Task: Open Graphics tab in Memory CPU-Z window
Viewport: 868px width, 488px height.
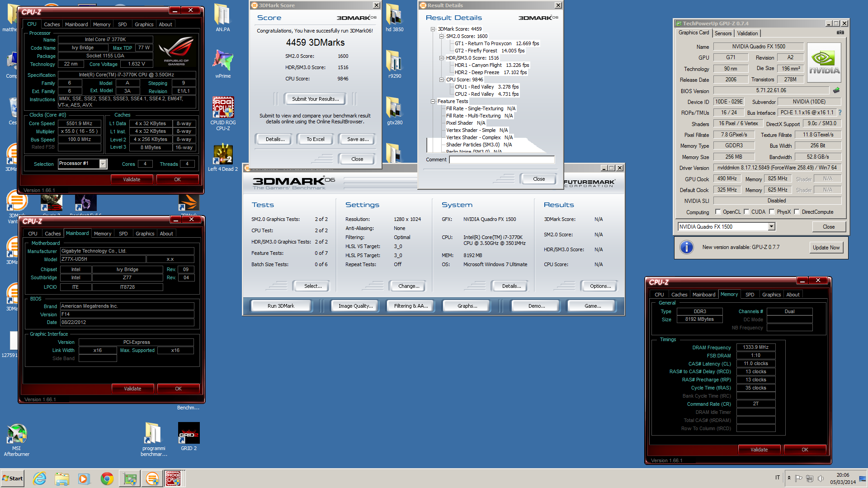Action: point(771,295)
